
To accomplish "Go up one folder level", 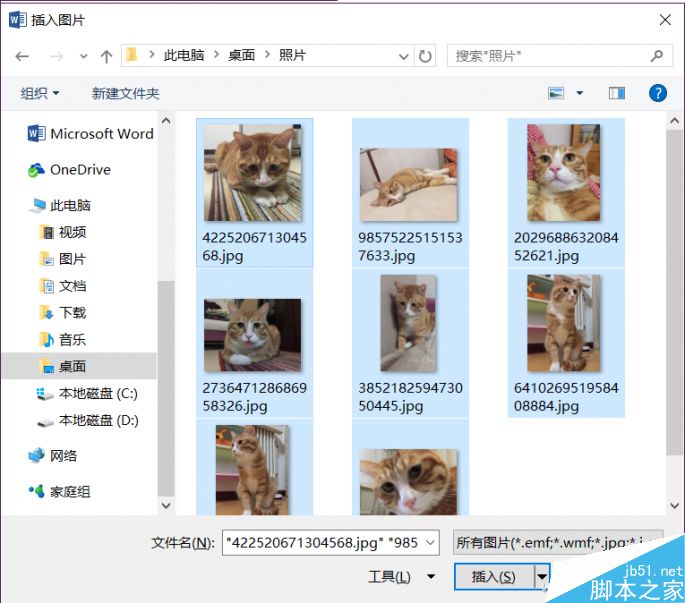I will click(x=106, y=56).
